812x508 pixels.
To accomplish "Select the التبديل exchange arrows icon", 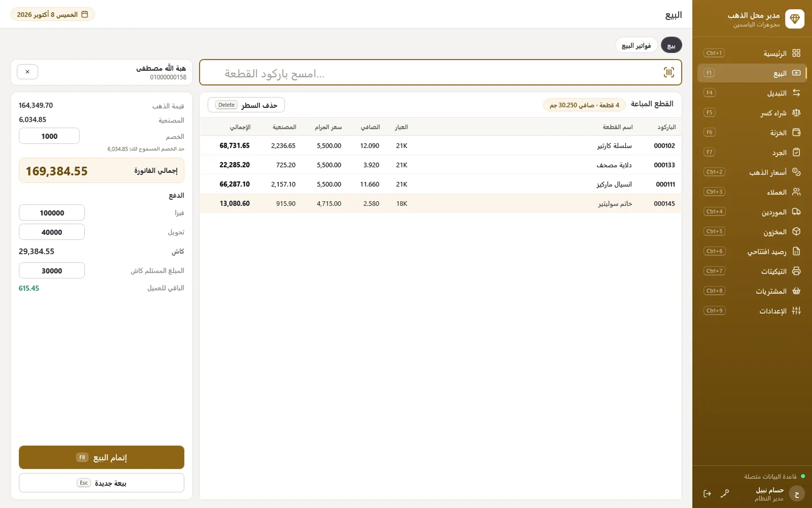I will (796, 93).
